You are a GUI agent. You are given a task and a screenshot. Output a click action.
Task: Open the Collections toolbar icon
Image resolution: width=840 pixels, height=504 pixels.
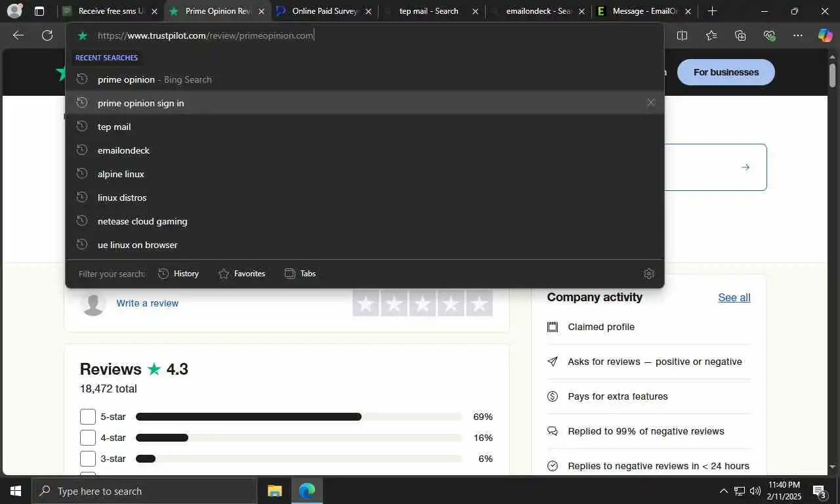pyautogui.click(x=740, y=35)
